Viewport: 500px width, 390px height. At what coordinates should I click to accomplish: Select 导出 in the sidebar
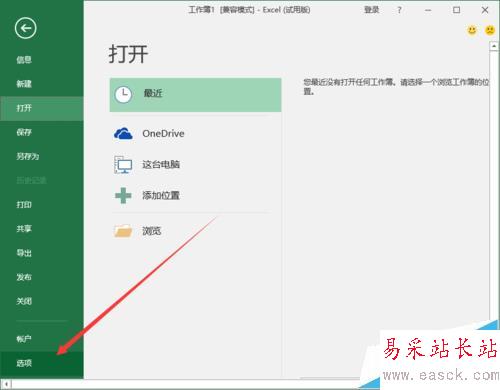pyautogui.click(x=24, y=253)
